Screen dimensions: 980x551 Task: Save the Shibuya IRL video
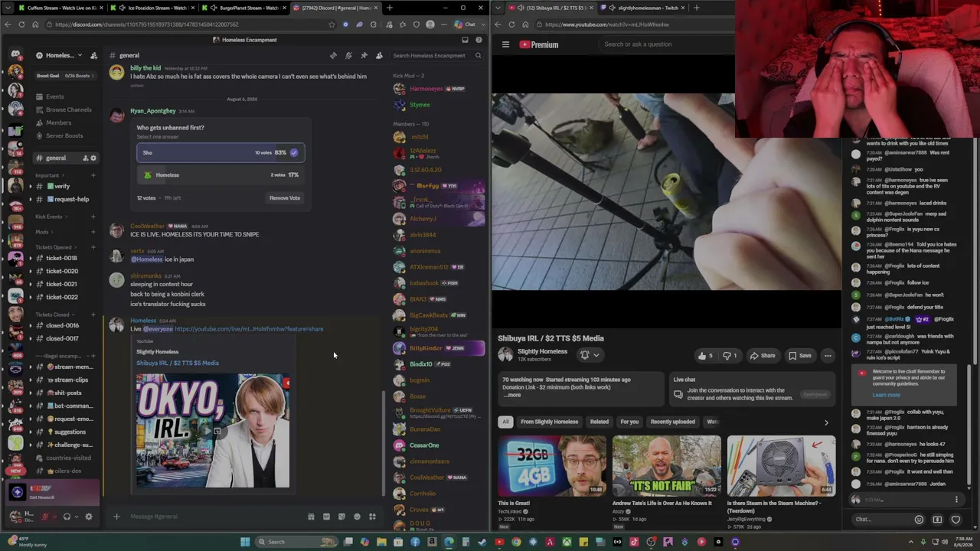(800, 356)
